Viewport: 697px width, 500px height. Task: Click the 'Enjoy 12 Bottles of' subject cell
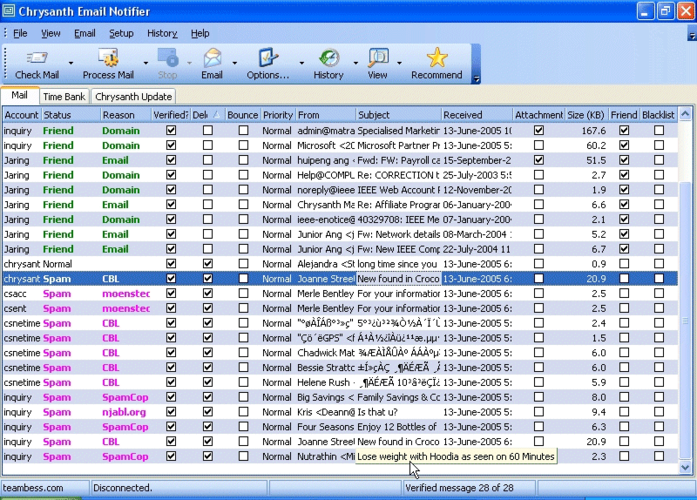point(398,427)
